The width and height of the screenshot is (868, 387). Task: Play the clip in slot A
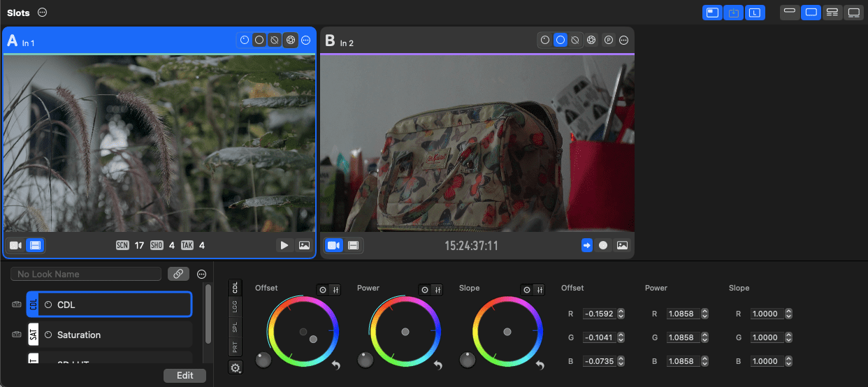(284, 245)
